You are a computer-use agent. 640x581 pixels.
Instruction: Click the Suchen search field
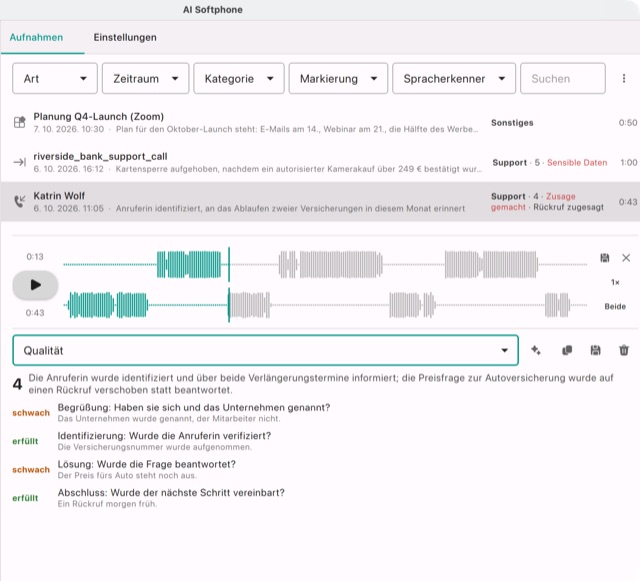pos(562,78)
